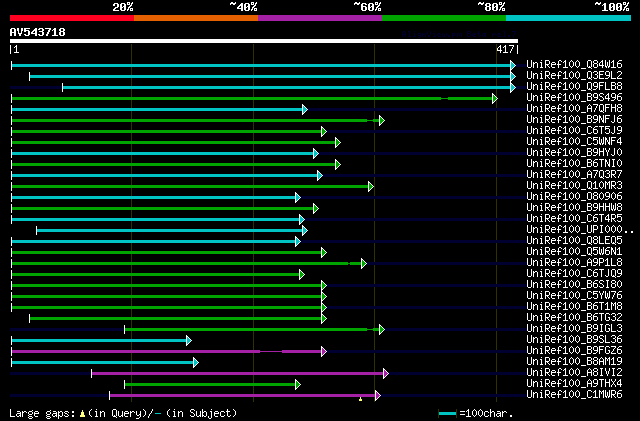Click the cyan alignment bar for Q84W16
This screenshot has width=640, height=421.
pos(261,65)
